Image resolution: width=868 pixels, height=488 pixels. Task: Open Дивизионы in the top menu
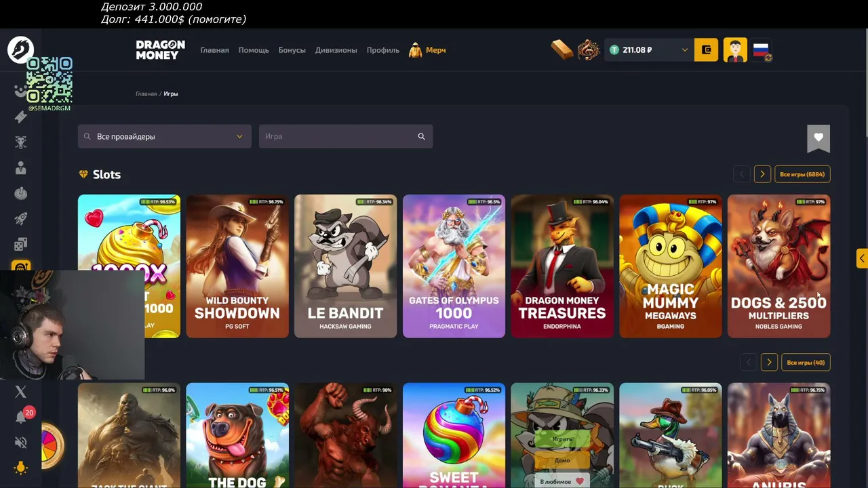[x=336, y=50]
